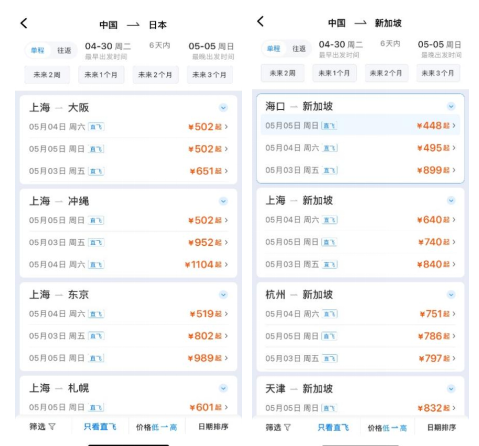
Task: Open the filter icon on the Japan panel
Action: point(43,427)
